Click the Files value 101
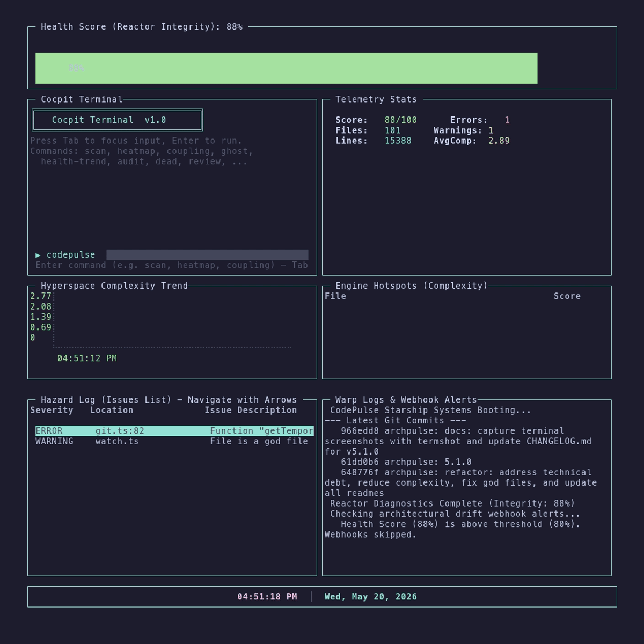 [393, 130]
